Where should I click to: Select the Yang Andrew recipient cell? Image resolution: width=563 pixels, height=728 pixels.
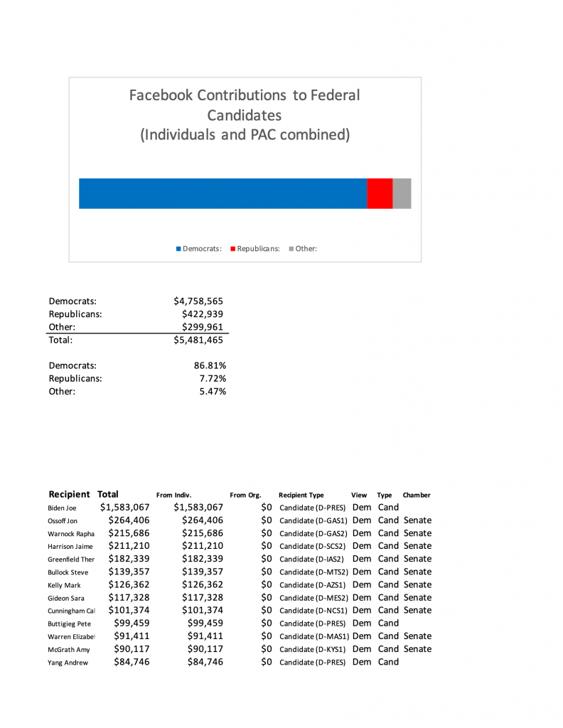pyautogui.click(x=68, y=663)
